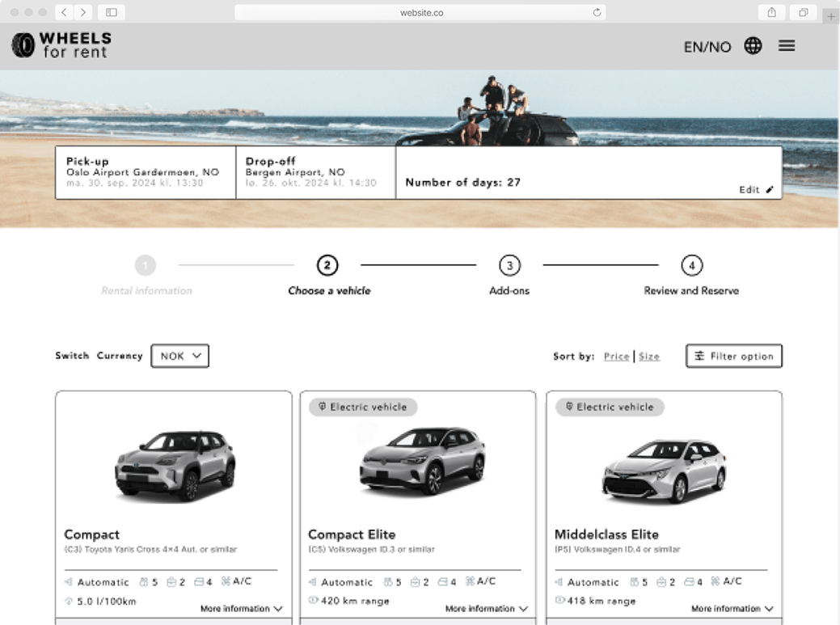
Task: Go to step 4 Review and Reserve
Action: click(x=690, y=266)
